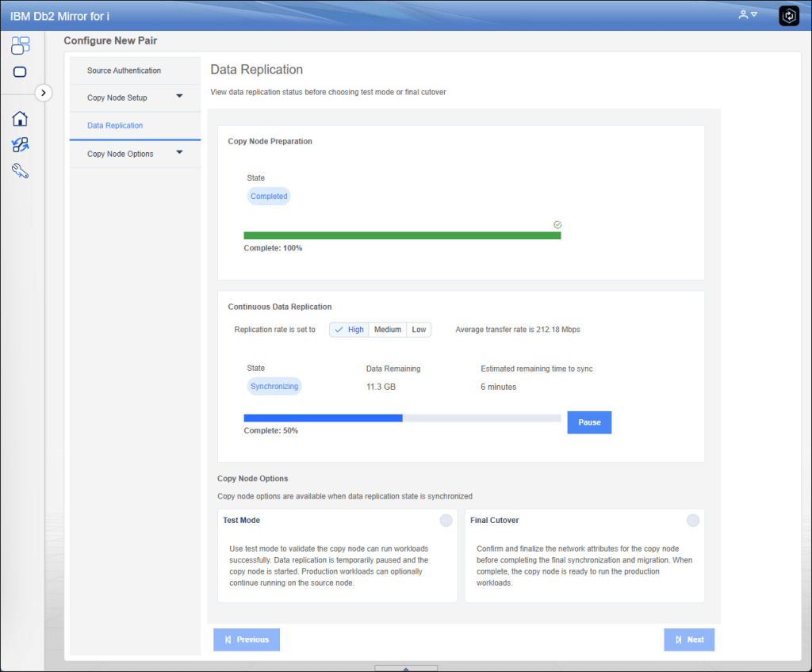Open the wrench tools icon
Viewport: 812px width, 672px height.
point(20,171)
